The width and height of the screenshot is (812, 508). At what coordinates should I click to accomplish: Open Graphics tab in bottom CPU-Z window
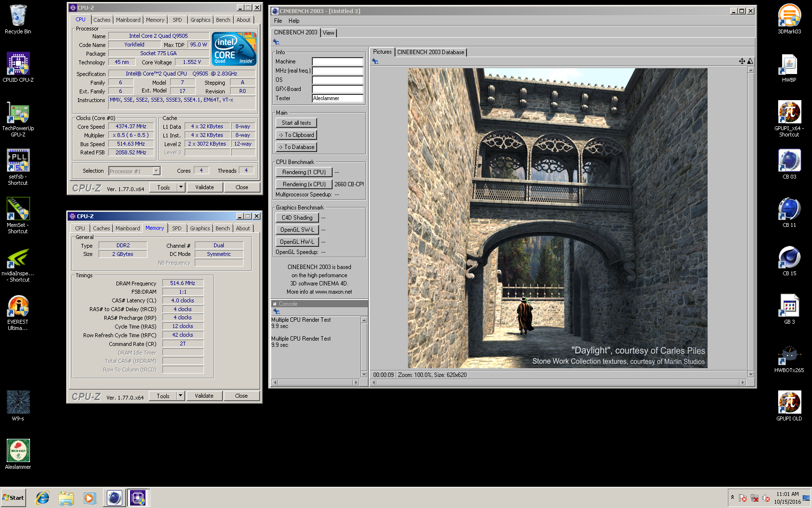(200, 228)
